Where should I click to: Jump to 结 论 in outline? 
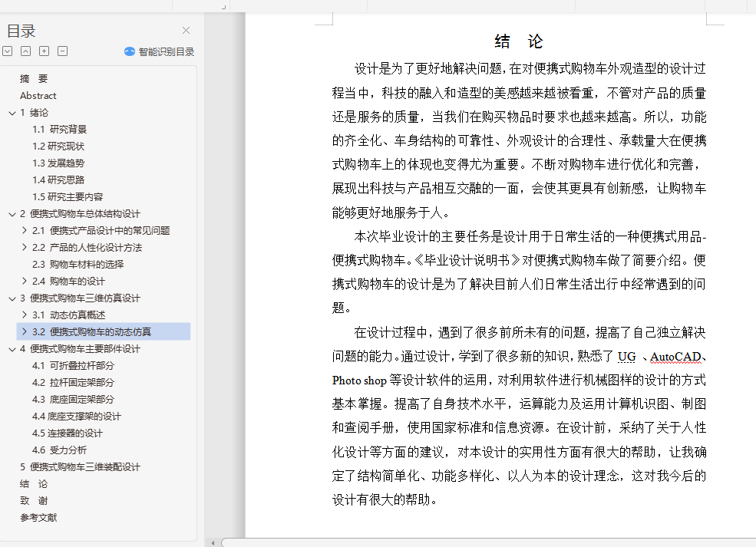pos(34,483)
